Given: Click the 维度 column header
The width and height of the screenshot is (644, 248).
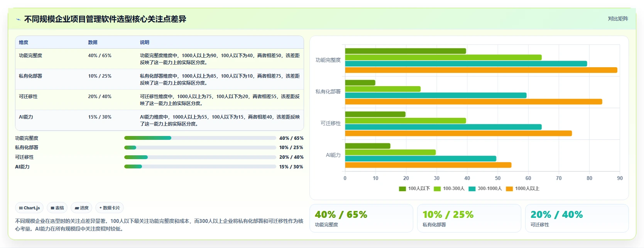Looking at the screenshot, I should pos(24,42).
